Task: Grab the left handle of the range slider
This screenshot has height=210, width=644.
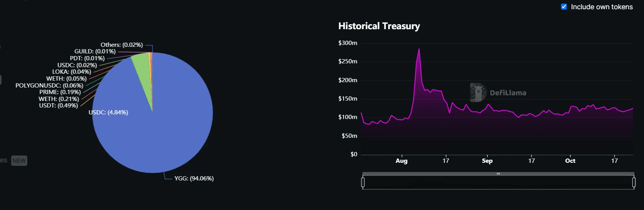Action: (x=363, y=182)
